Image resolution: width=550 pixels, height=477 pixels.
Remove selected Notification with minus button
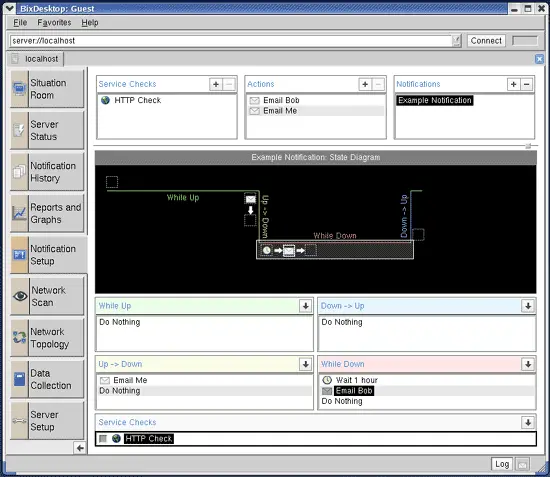(x=526, y=84)
